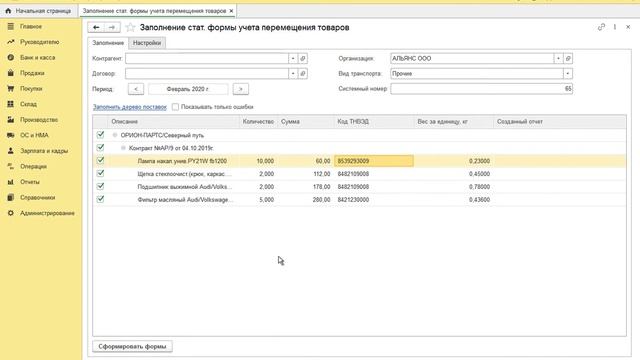The height and width of the screenshot is (360, 640).
Task: Click the Созданный отчет column header
Action: pos(559,122)
